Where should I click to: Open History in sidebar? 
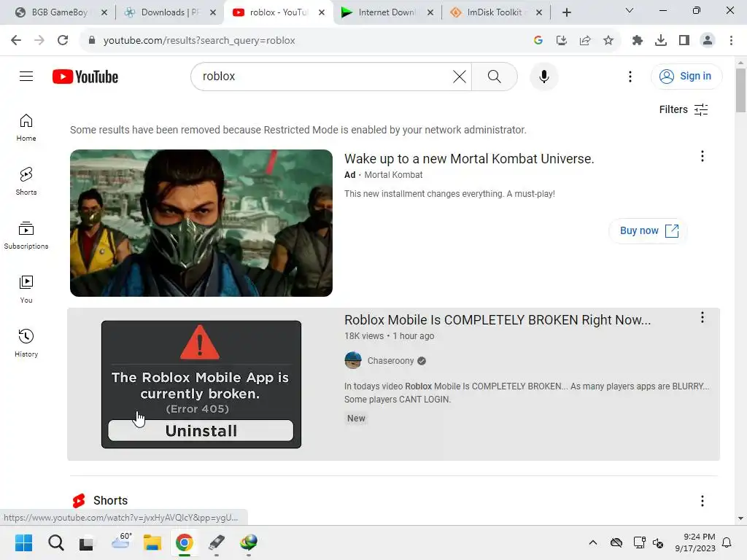coord(26,343)
